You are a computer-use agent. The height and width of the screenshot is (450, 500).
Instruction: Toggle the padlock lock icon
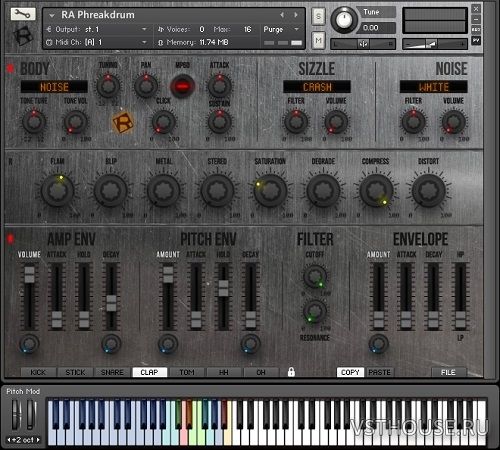[291, 372]
